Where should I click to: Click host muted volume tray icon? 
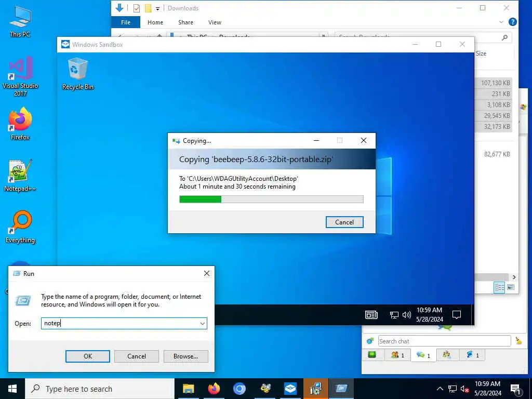[465, 389]
